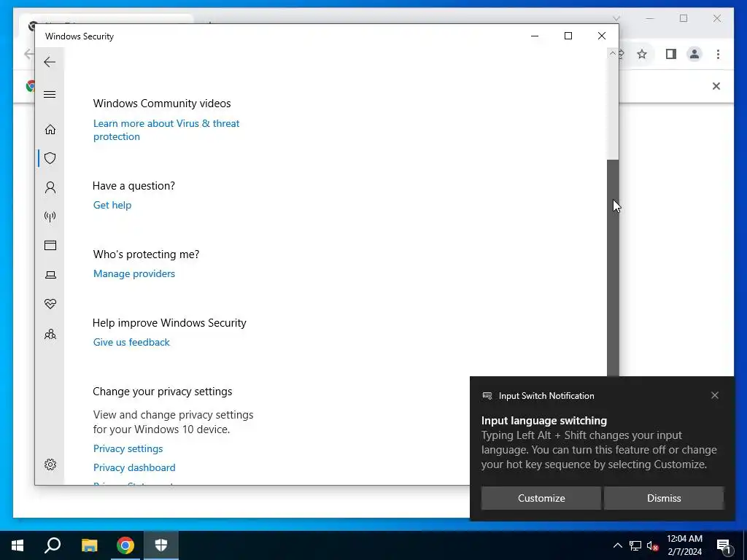747x560 pixels.
Task: Click the muted volume tray icon
Action: click(x=653, y=545)
